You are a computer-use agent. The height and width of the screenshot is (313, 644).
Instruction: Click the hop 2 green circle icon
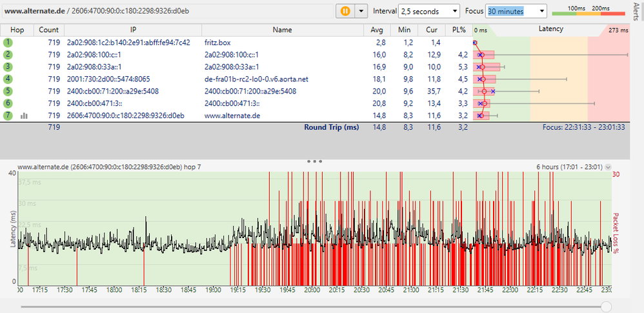click(8, 54)
